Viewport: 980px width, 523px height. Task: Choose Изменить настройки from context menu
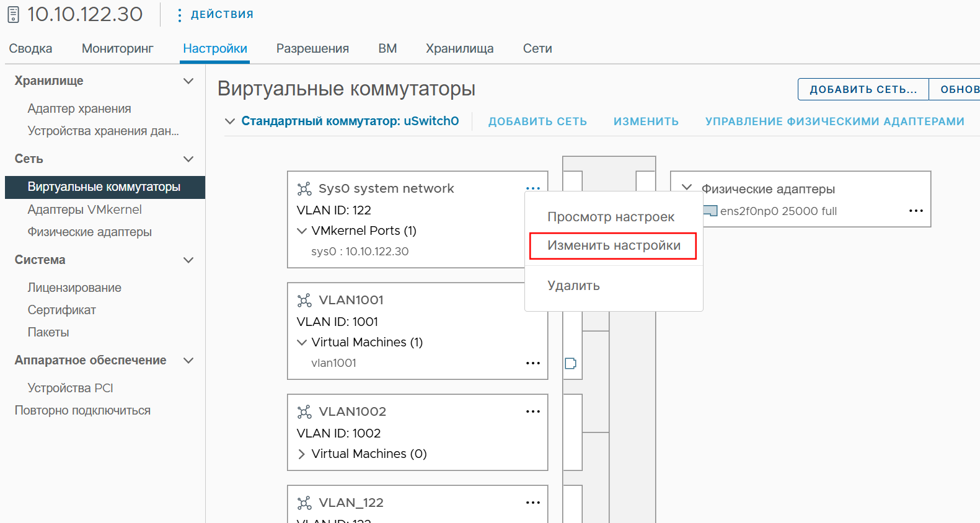click(x=614, y=246)
